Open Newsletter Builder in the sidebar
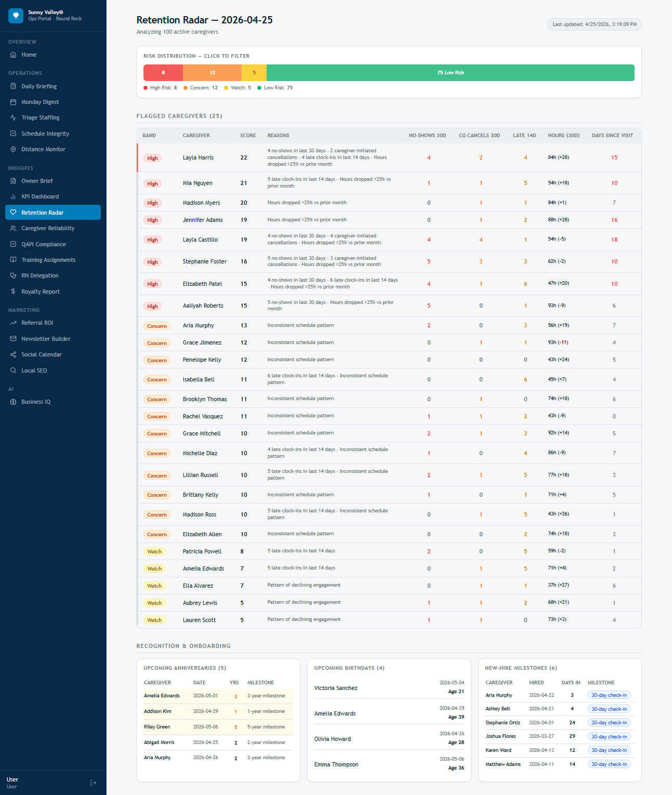672x795 pixels. point(46,339)
